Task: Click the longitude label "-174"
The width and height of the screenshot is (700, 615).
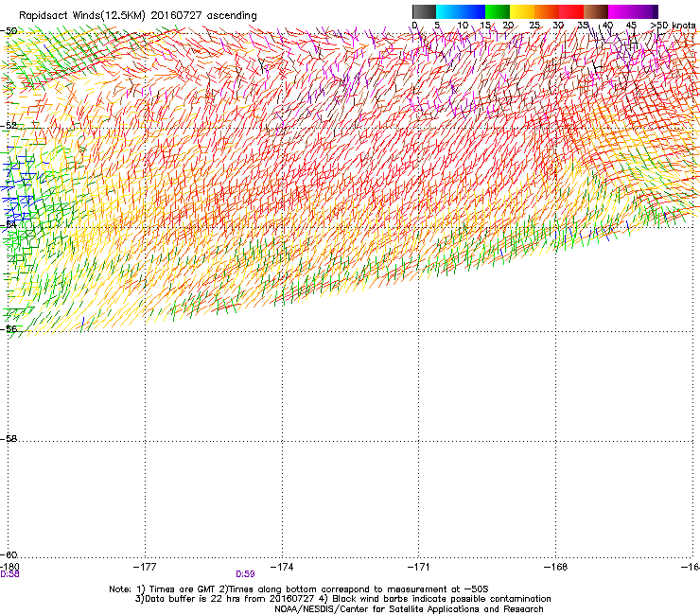Action: tap(282, 567)
